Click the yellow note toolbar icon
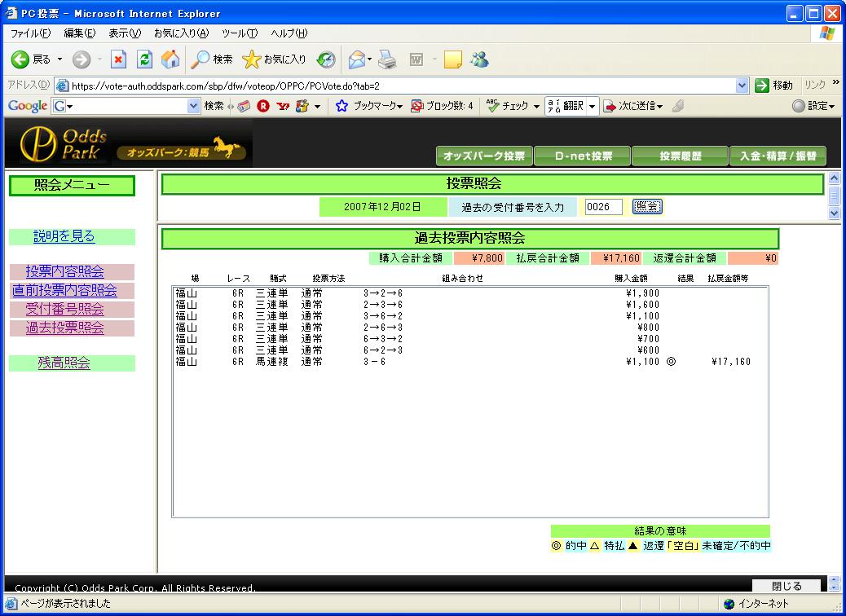Image resolution: width=846 pixels, height=616 pixels. pos(452,59)
